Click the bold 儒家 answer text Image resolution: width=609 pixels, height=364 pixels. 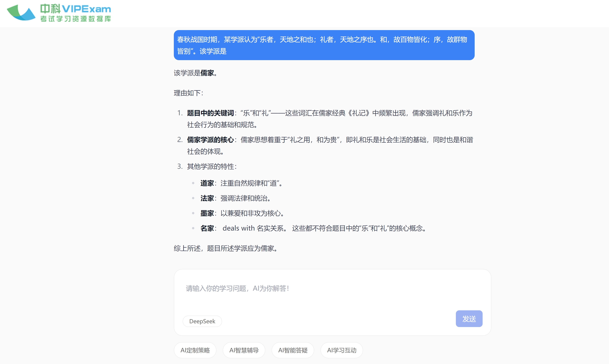pyautogui.click(x=207, y=73)
